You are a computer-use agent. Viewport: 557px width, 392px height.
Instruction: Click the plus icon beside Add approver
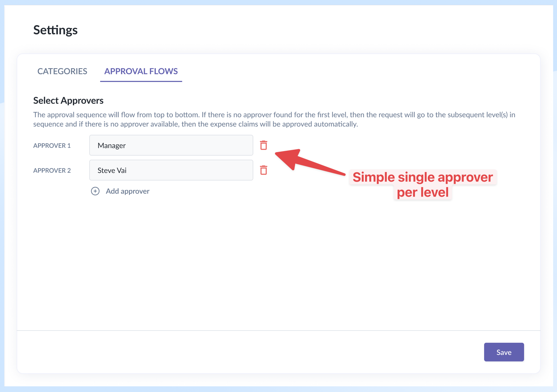coord(95,191)
